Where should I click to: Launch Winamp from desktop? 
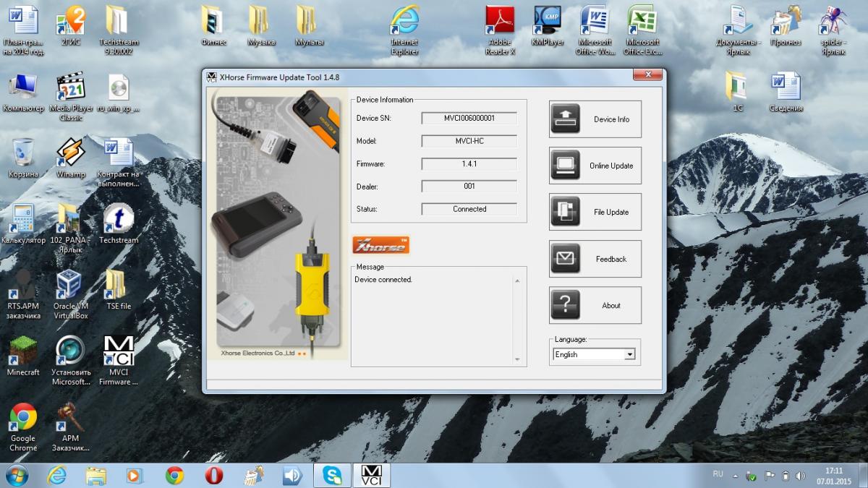click(x=70, y=154)
